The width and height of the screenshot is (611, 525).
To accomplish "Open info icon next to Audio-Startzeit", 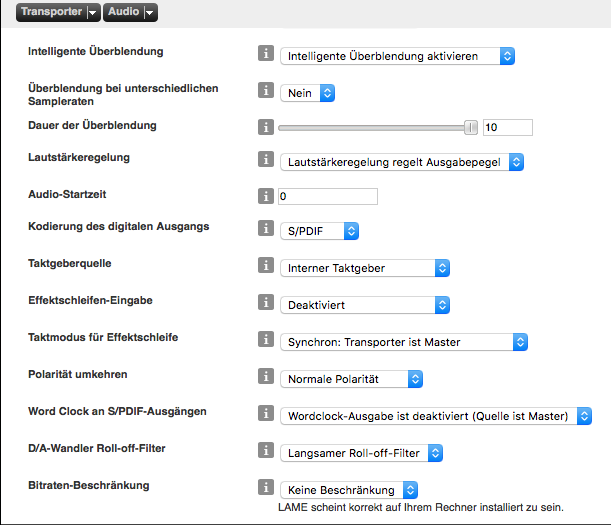I will 266,195.
